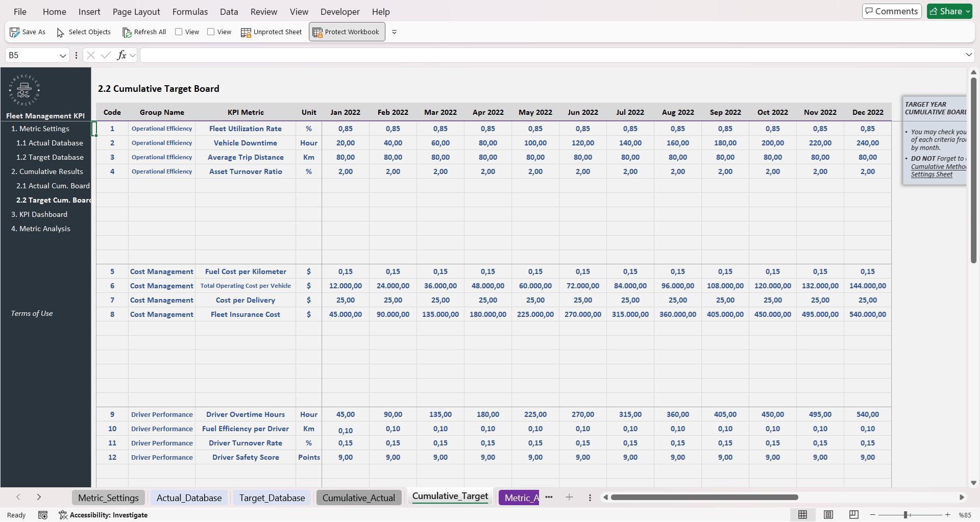Screen dimensions: 980x522
Task: Check the first View checkbox
Action: click(x=179, y=31)
